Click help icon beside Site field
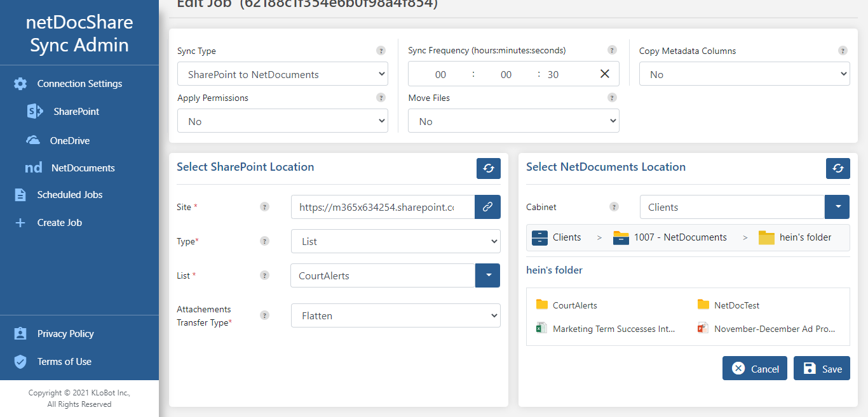Image resolution: width=868 pixels, height=417 pixels. [x=265, y=207]
